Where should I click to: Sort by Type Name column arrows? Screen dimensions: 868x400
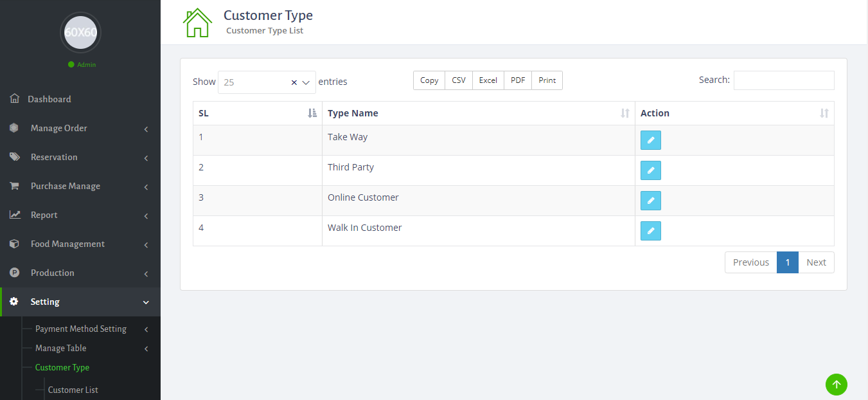point(624,113)
